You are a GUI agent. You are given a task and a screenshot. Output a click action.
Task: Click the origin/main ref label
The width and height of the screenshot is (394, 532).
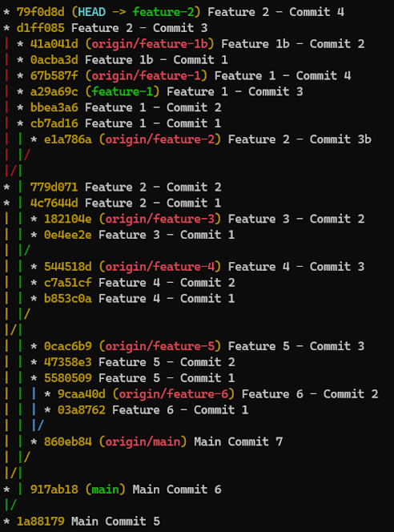click(x=143, y=441)
